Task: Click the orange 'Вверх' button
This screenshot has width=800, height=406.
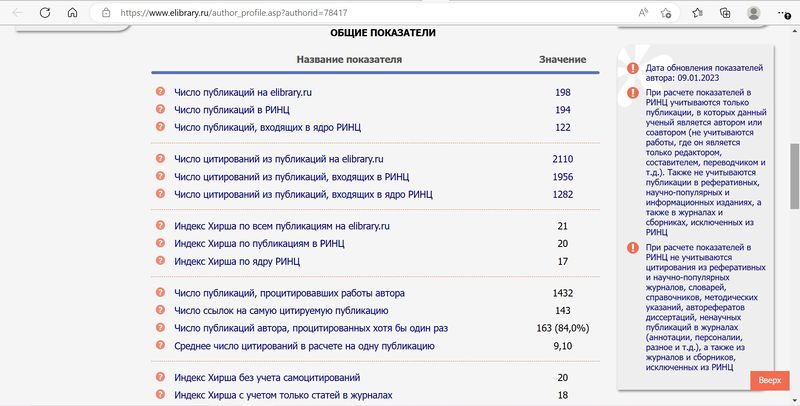Action: click(x=769, y=380)
